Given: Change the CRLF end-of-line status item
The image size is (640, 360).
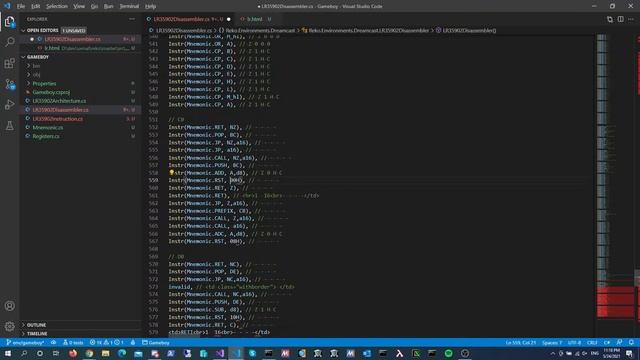Looking at the screenshot, I should 592,342.
